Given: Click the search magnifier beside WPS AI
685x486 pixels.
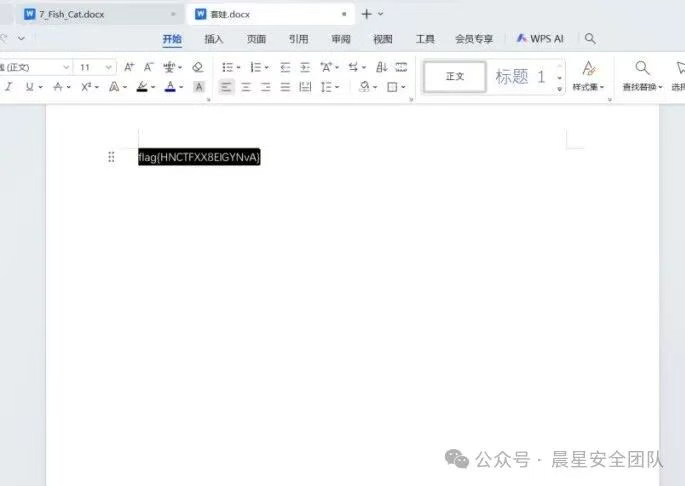Looking at the screenshot, I should coord(590,38).
